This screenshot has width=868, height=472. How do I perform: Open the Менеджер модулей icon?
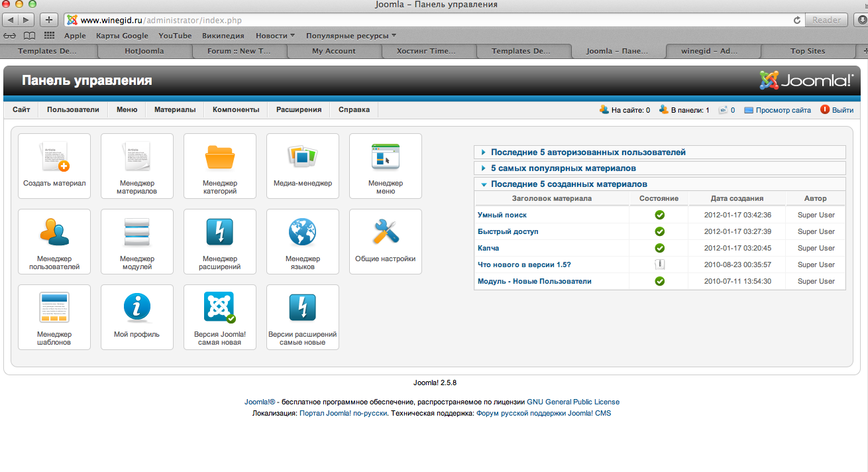pyautogui.click(x=137, y=241)
